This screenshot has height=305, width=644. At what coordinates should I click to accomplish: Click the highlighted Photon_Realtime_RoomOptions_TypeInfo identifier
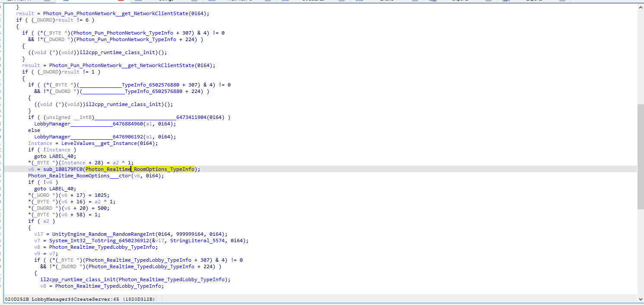(x=140, y=169)
